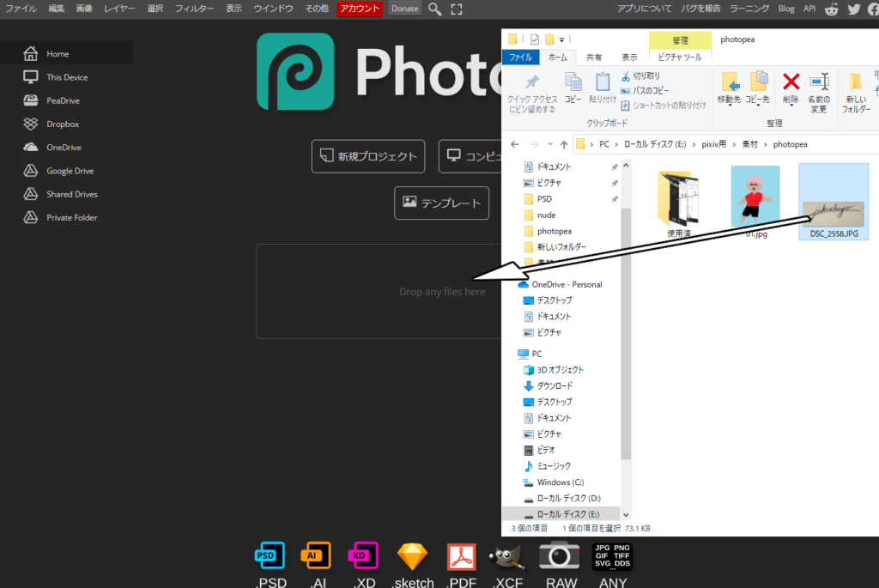Click the Donate button
This screenshot has width=879, height=588.
tap(405, 9)
